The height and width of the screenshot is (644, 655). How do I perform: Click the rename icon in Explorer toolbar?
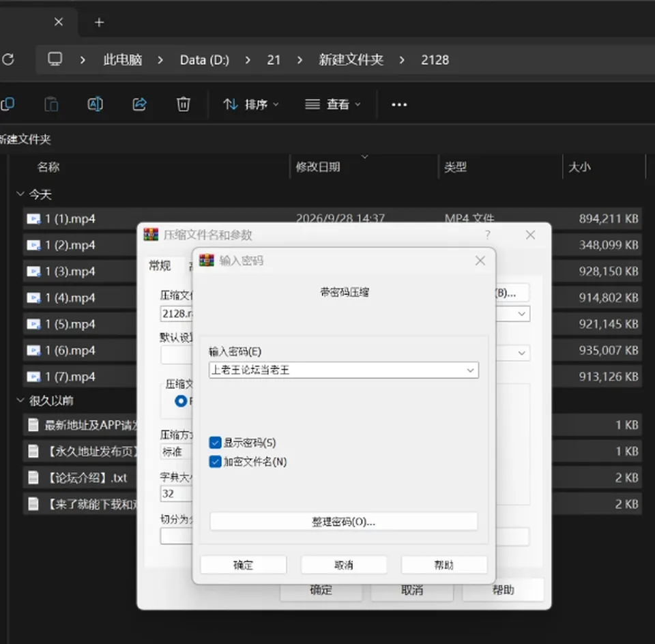95,104
